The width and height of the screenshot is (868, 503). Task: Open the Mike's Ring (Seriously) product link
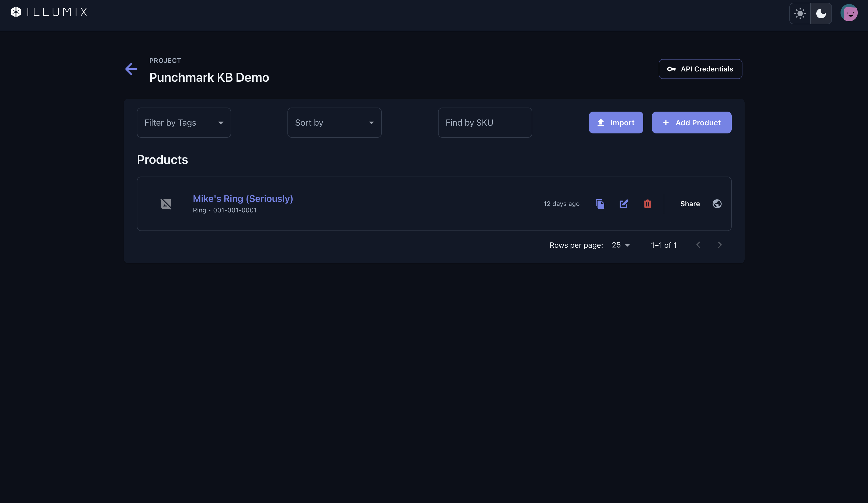(243, 199)
